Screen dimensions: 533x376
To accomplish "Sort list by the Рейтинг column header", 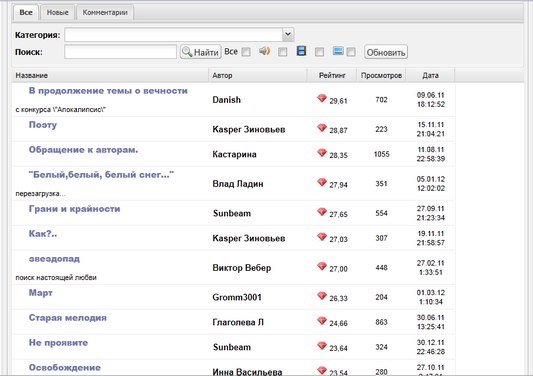I will (x=332, y=75).
